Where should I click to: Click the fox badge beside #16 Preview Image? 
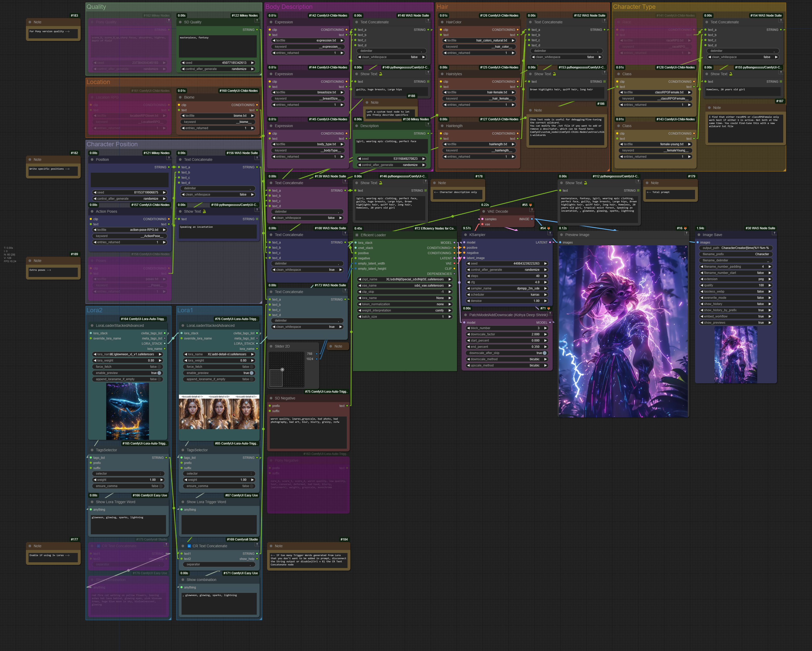pyautogui.click(x=685, y=228)
